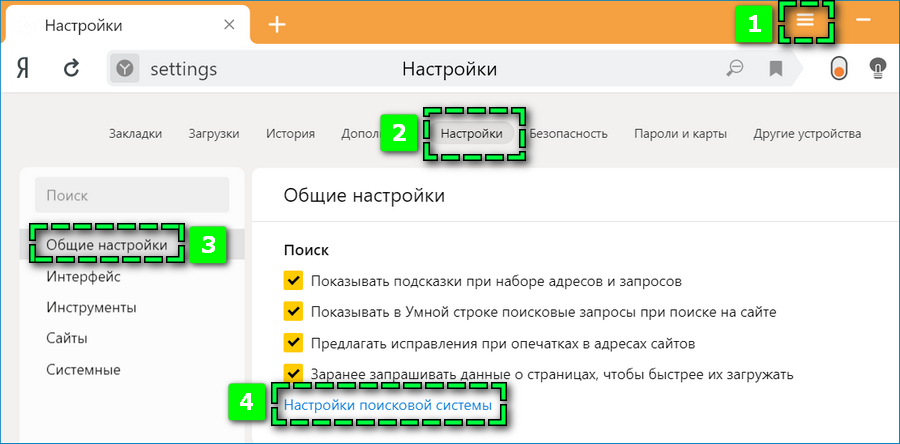
Task: Reload the page with refresh icon
Action: pyautogui.click(x=71, y=69)
